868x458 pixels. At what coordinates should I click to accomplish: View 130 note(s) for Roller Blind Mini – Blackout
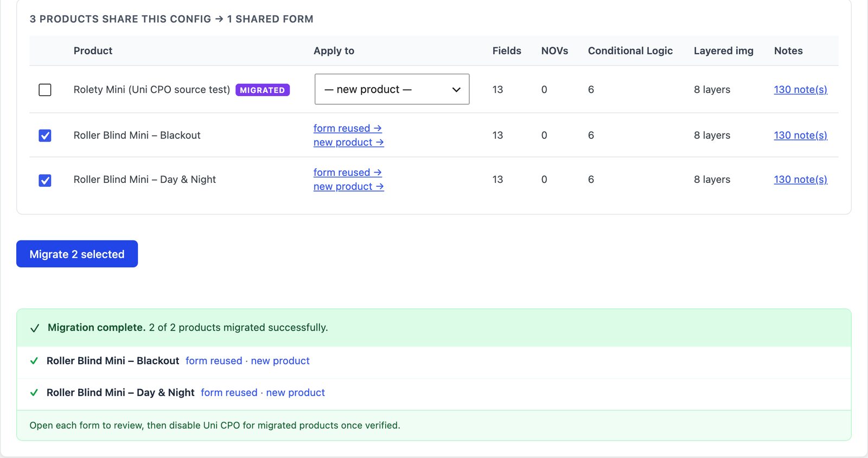point(800,135)
